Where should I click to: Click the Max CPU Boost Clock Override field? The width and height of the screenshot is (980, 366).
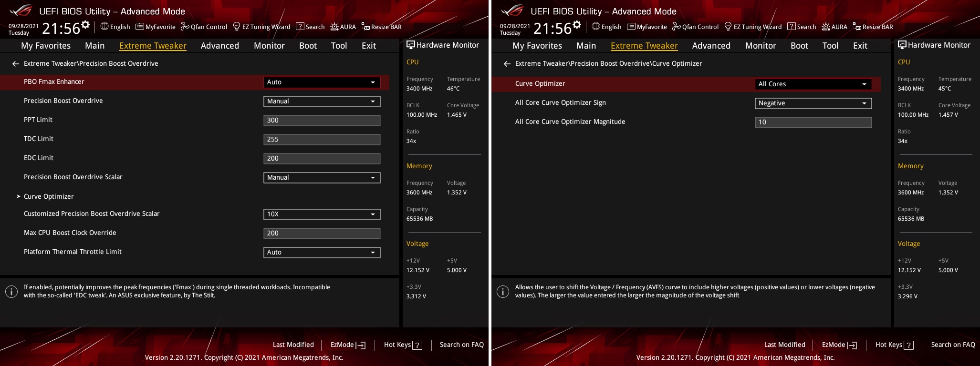point(322,234)
